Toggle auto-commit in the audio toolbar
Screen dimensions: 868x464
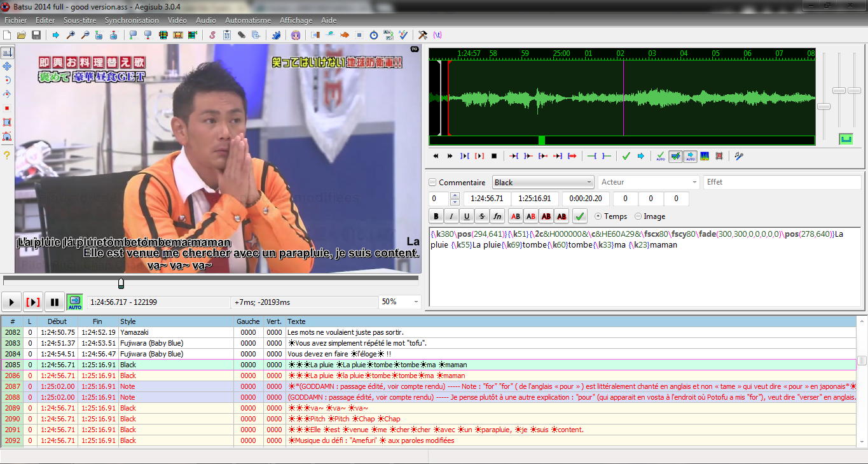point(661,156)
